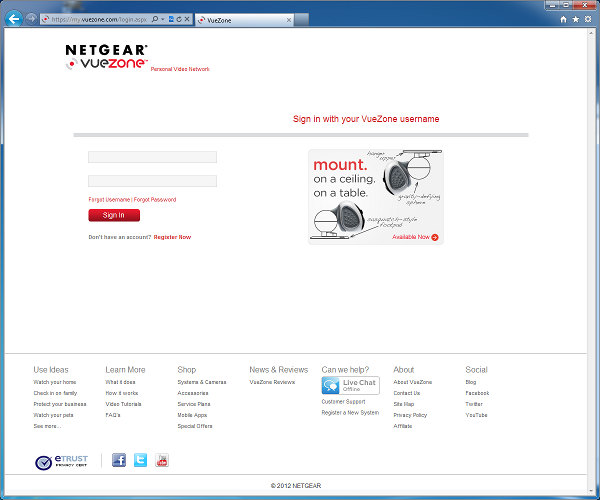
Task: Click See more under Use Ideas
Action: click(x=47, y=426)
